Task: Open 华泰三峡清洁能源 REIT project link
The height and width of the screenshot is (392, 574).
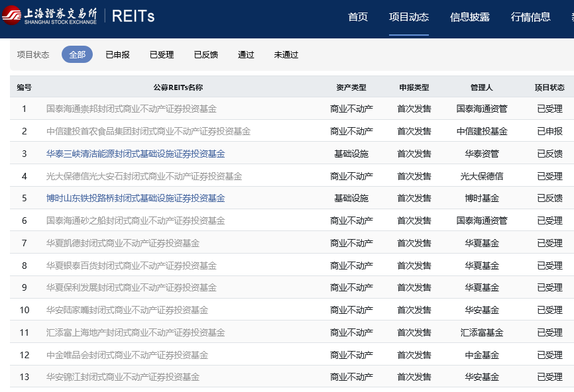Action: tap(135, 154)
